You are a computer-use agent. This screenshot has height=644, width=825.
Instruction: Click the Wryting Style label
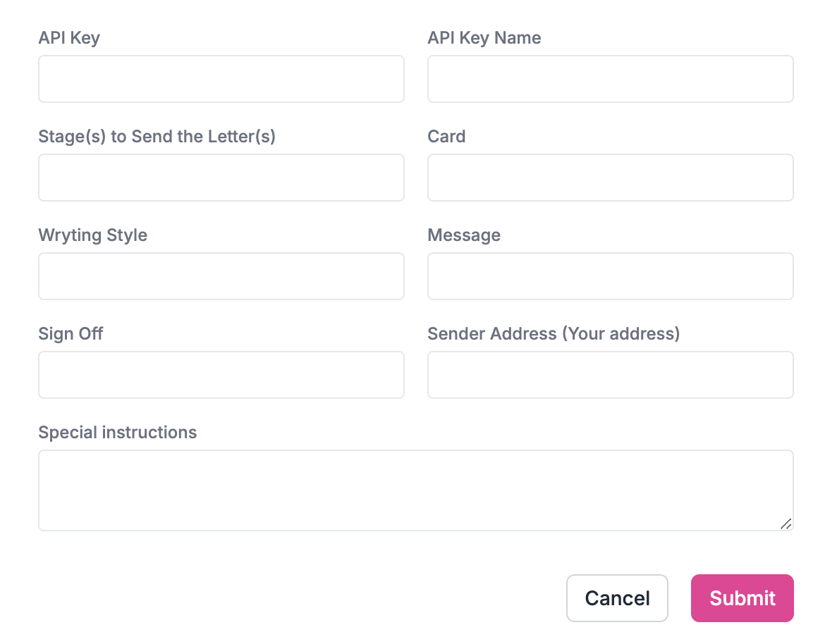pyautogui.click(x=92, y=235)
